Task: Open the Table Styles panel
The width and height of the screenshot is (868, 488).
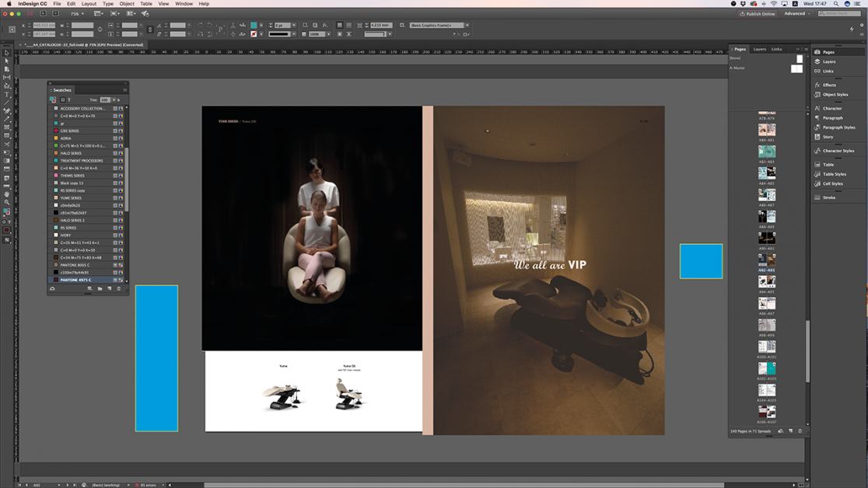Action: coord(834,174)
